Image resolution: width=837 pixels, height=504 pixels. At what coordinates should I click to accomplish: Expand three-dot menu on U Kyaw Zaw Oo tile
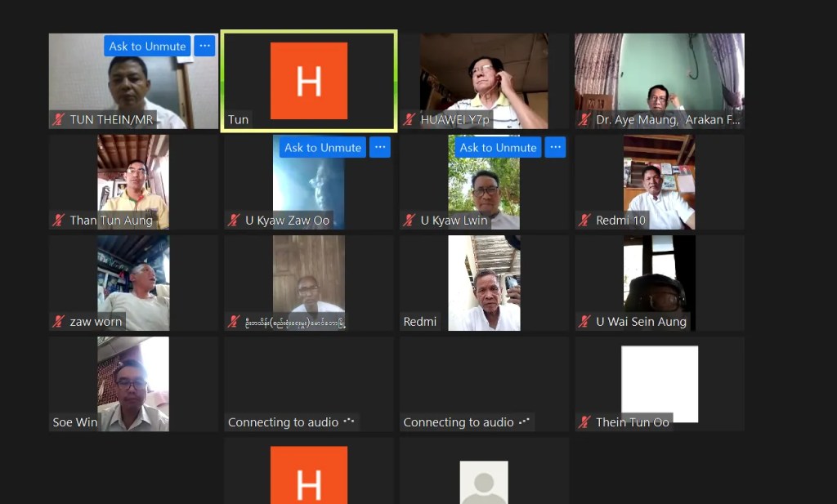click(379, 148)
